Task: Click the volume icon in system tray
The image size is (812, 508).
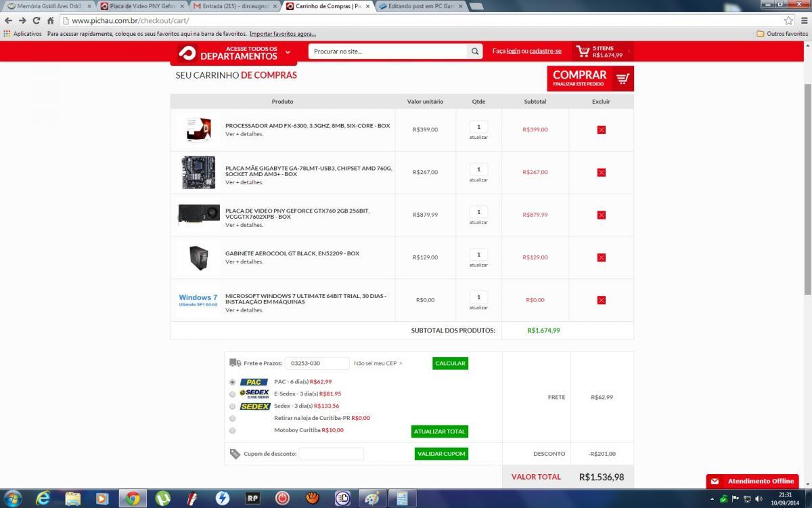Action: pos(758,499)
